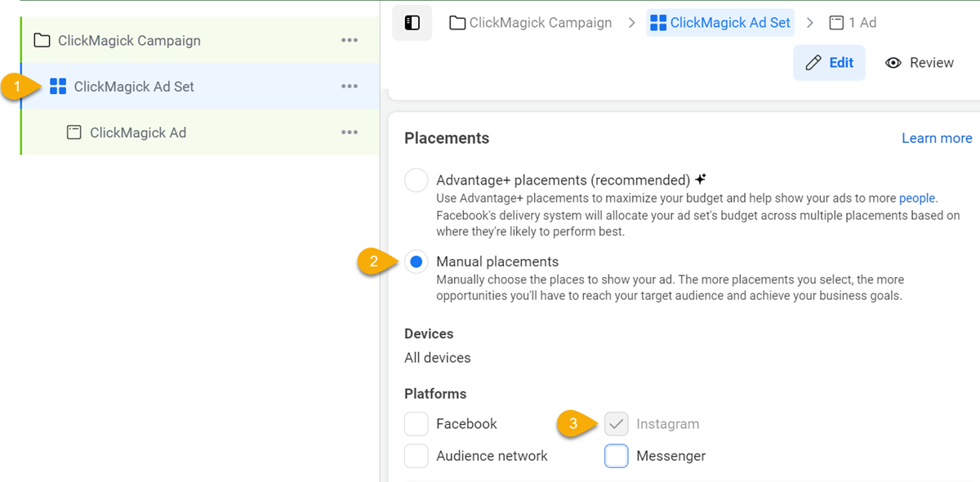Select Advantage+ placements radio button
Screen dimensions: 980x482
tap(416, 181)
